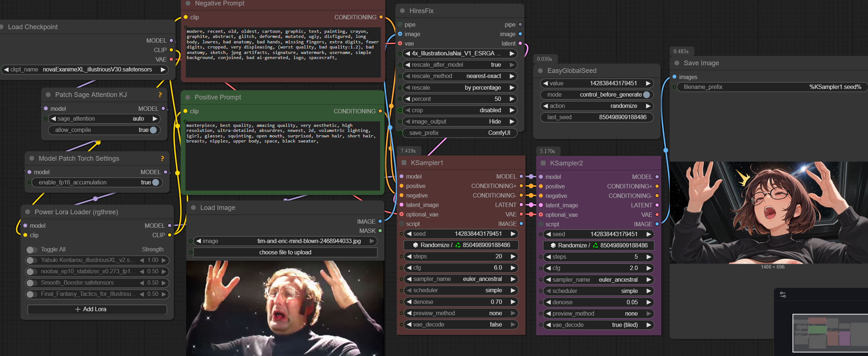868x356 pixels.
Task: Click the Load Image photo preview
Action: pyautogui.click(x=285, y=308)
